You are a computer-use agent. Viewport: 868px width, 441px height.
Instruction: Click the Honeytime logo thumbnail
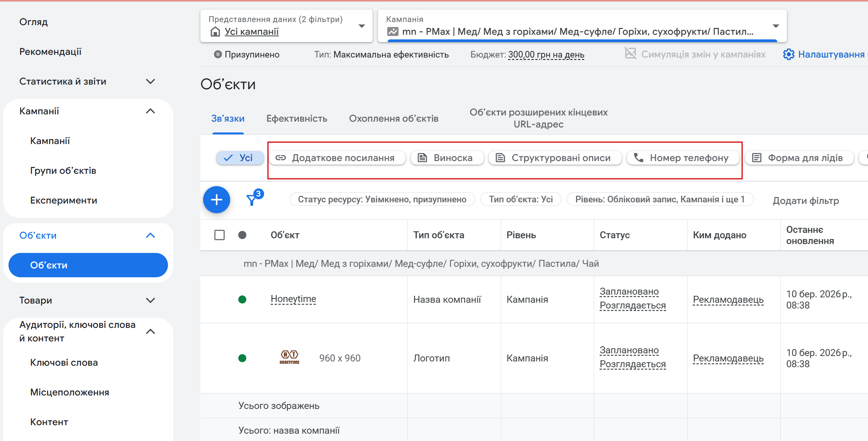[x=290, y=358]
